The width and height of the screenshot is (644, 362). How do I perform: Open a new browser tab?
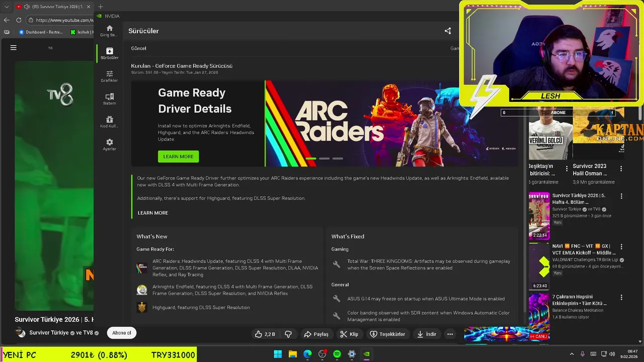pos(101,7)
